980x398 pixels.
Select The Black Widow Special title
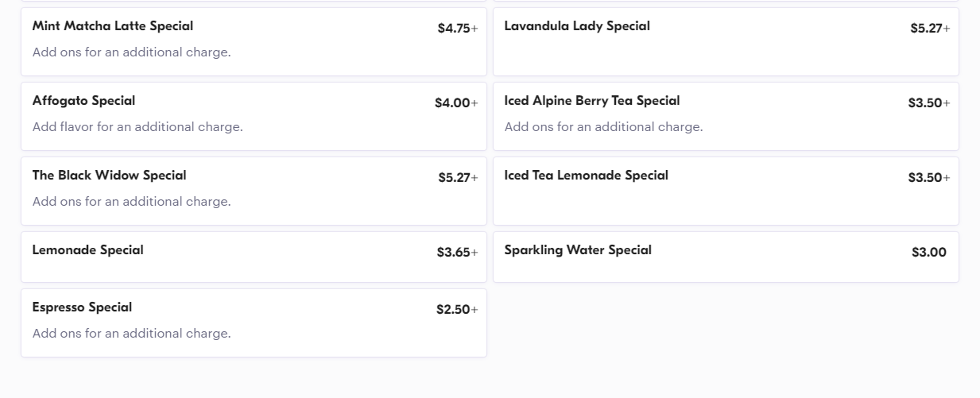click(x=109, y=176)
